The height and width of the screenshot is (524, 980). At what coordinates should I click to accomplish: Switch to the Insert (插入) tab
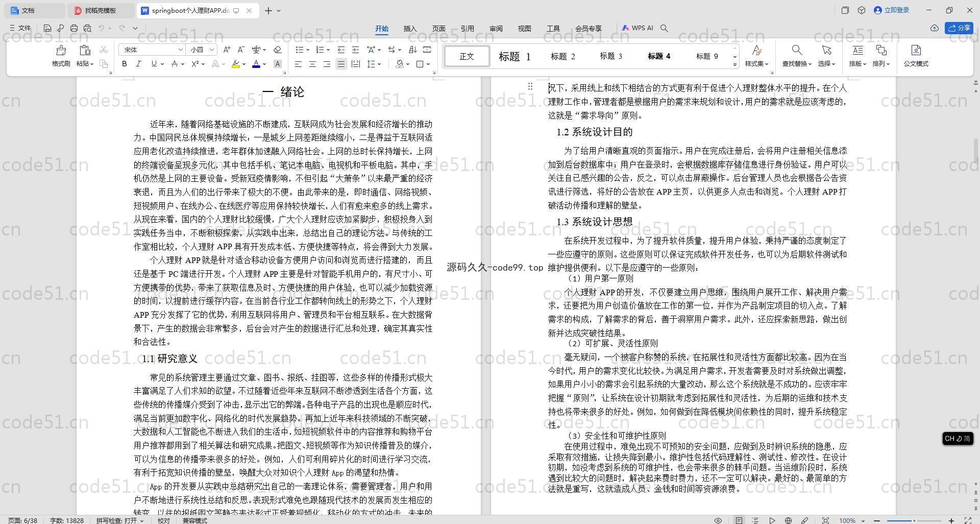[410, 29]
